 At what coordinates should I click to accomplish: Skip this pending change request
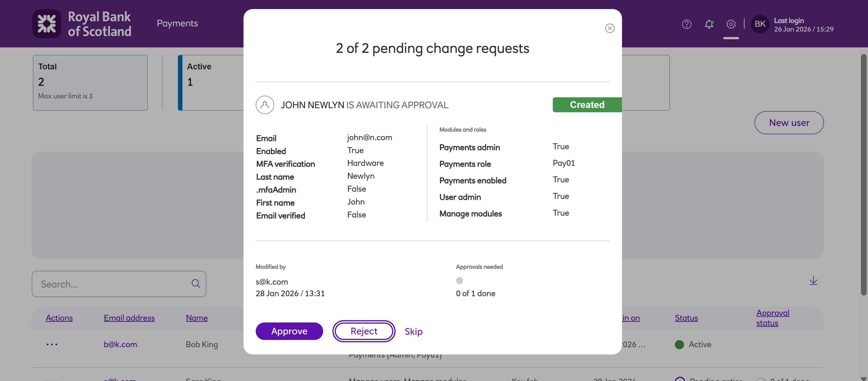coord(413,332)
